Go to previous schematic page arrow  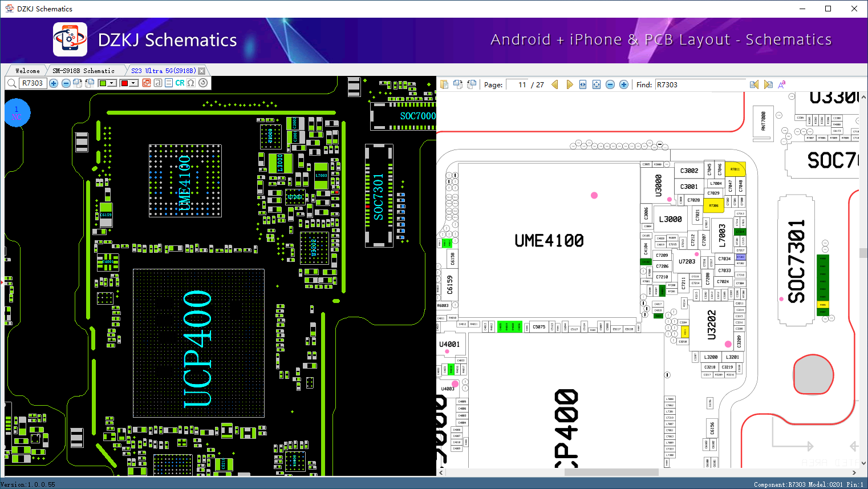tap(554, 84)
